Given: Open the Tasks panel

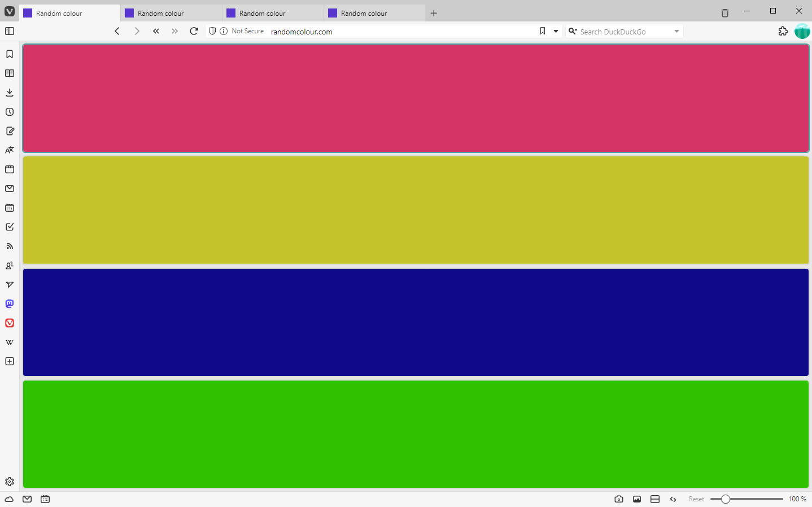Looking at the screenshot, I should 10,227.
